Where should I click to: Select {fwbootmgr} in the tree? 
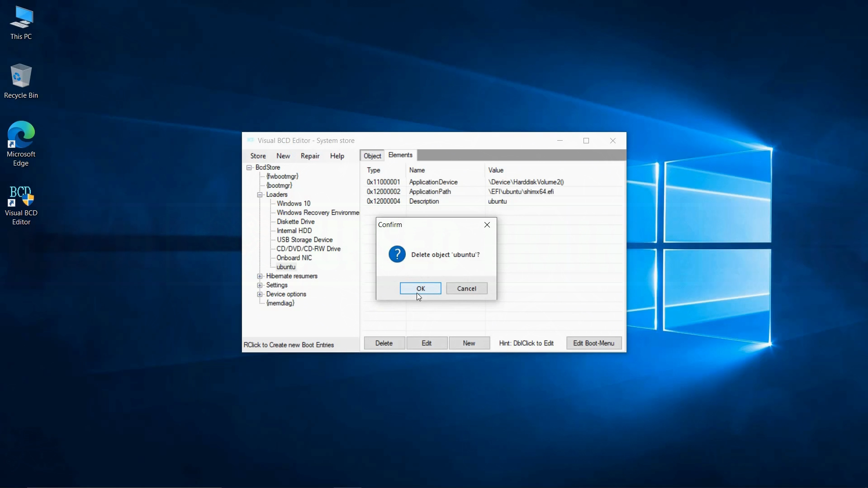pyautogui.click(x=282, y=176)
